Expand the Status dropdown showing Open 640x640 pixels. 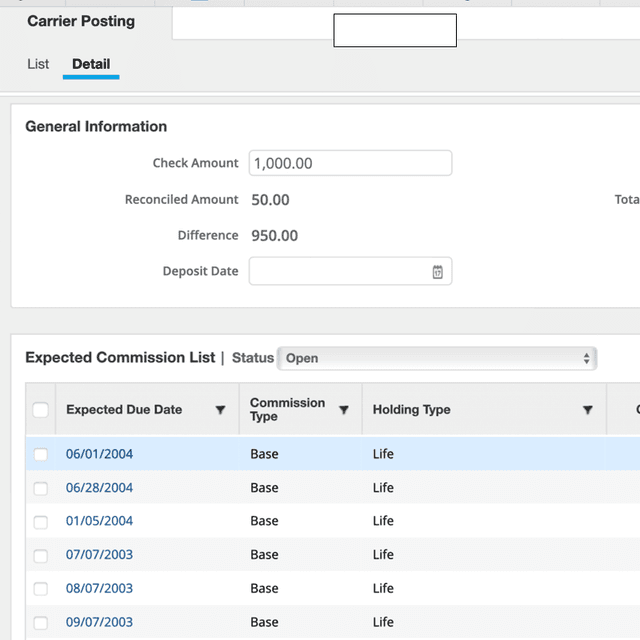[x=436, y=358]
